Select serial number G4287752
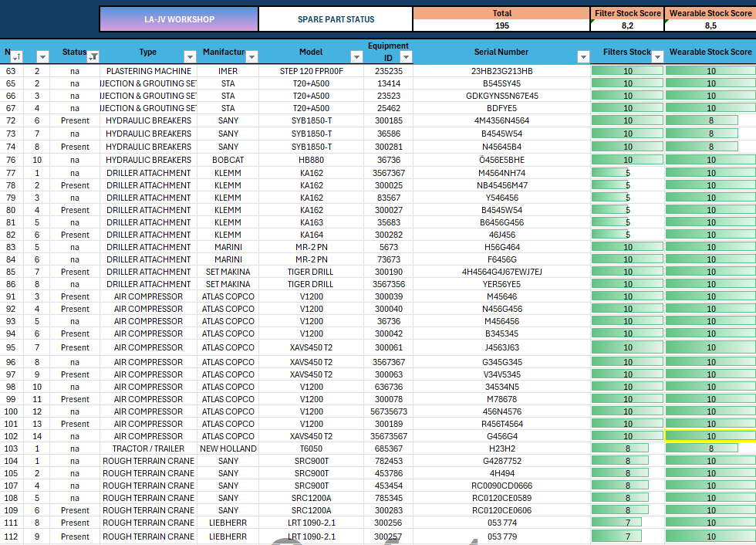Image resolution: width=756 pixels, height=545 pixels. (502, 461)
